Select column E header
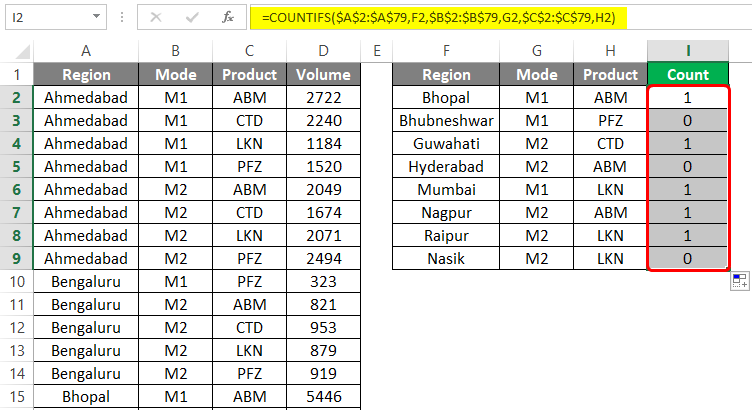Image resolution: width=752 pixels, height=410 pixels. click(x=376, y=51)
